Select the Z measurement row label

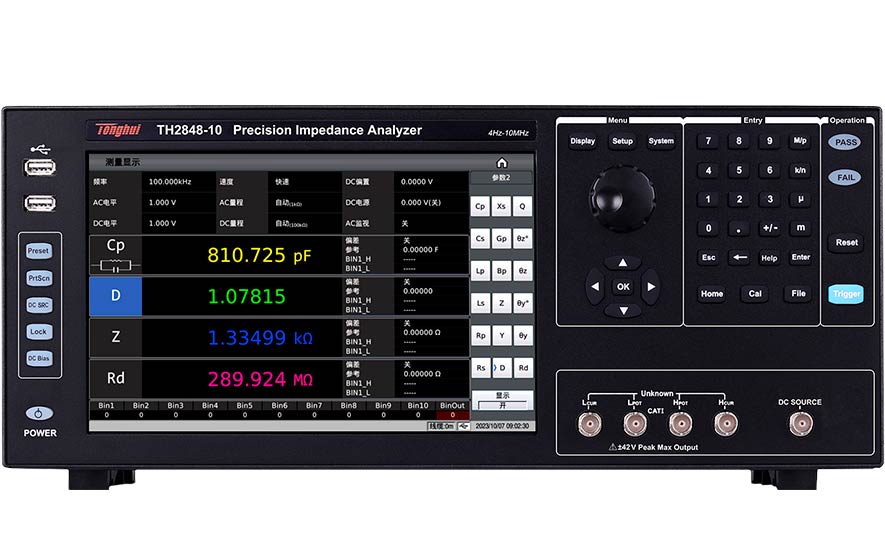tap(116, 337)
